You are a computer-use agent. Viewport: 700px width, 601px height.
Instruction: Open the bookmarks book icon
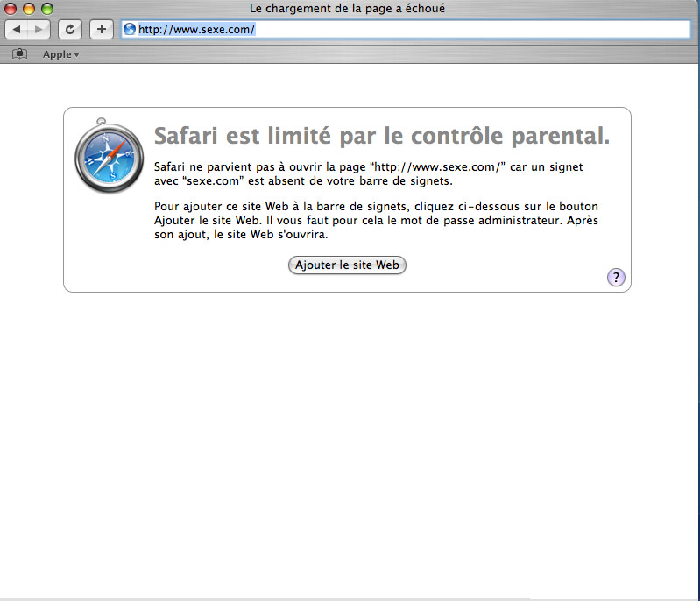19,54
